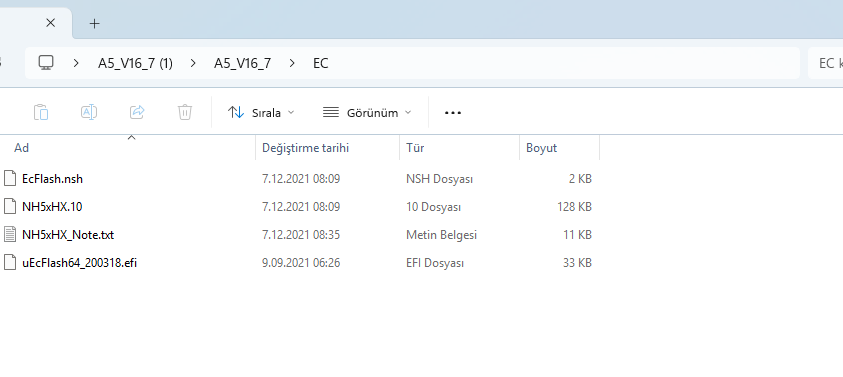Image resolution: width=843 pixels, height=377 pixels.
Task: Open the Sırala sort dropdown
Action: point(261,113)
